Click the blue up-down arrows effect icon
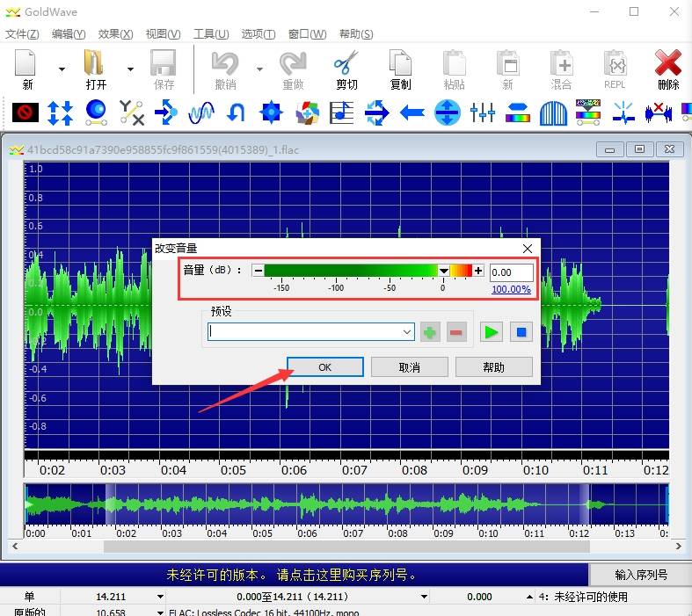Viewport: 692px width, 616px height. click(60, 112)
